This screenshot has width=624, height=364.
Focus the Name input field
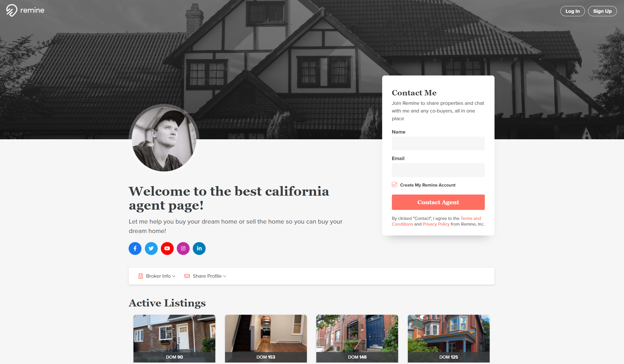(438, 144)
